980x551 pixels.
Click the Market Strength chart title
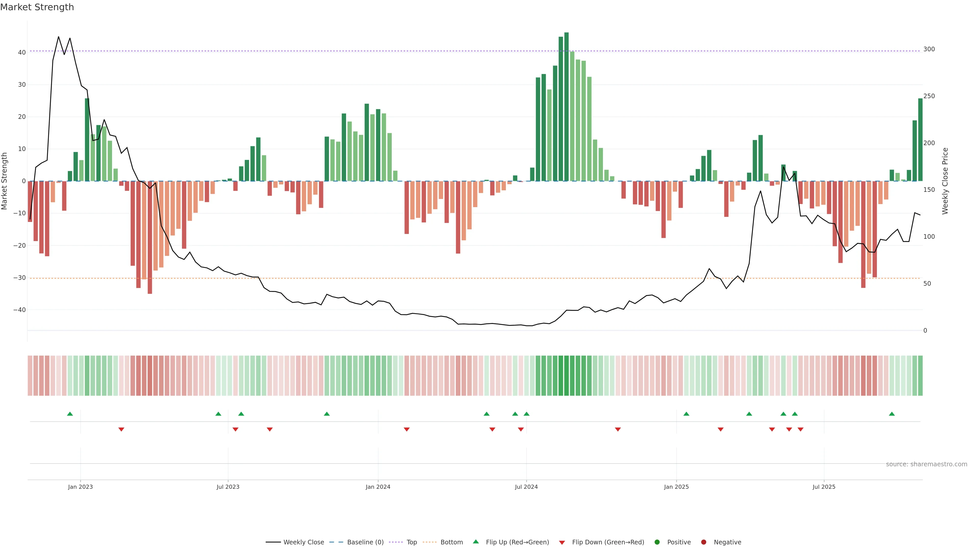[37, 7]
